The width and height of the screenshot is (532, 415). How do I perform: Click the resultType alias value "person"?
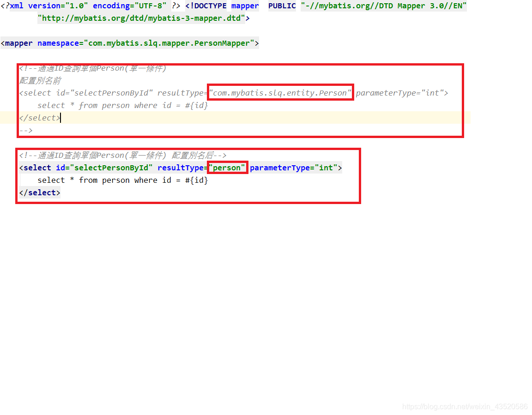coord(227,168)
